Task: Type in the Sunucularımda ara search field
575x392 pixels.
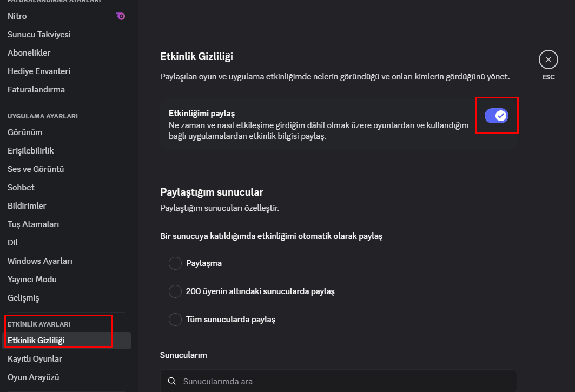Action: click(x=346, y=381)
